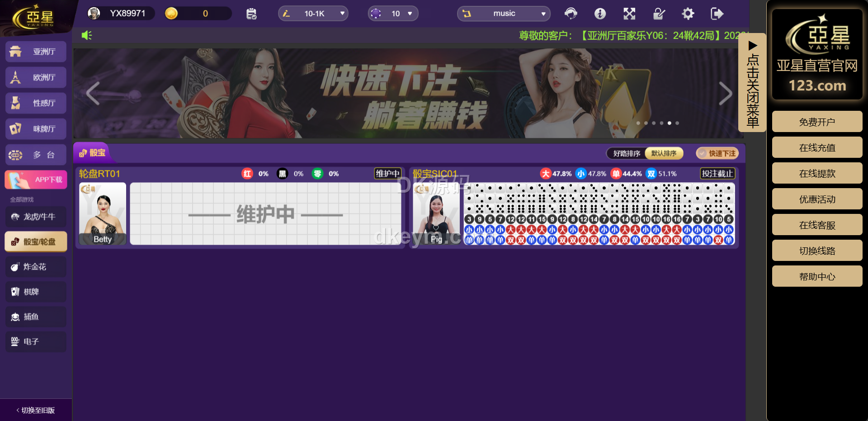868x421 pixels.
Task: Switch sorting to 好路排序
Action: click(x=627, y=154)
